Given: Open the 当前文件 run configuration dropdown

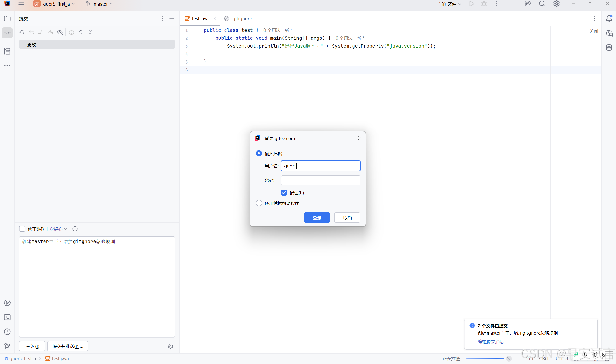Looking at the screenshot, I should point(450,4).
